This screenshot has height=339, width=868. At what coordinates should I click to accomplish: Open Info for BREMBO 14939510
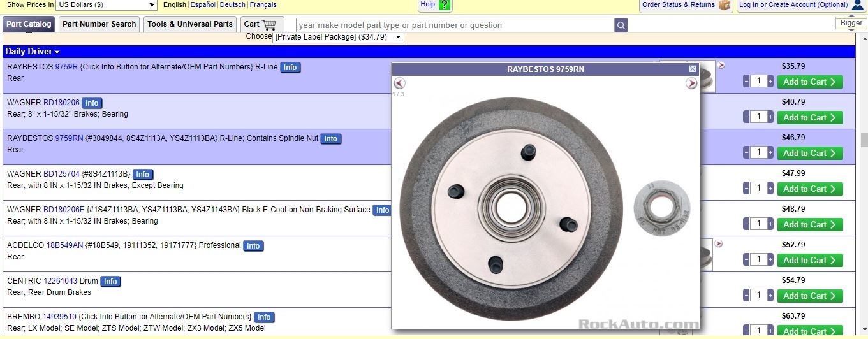pos(264,317)
